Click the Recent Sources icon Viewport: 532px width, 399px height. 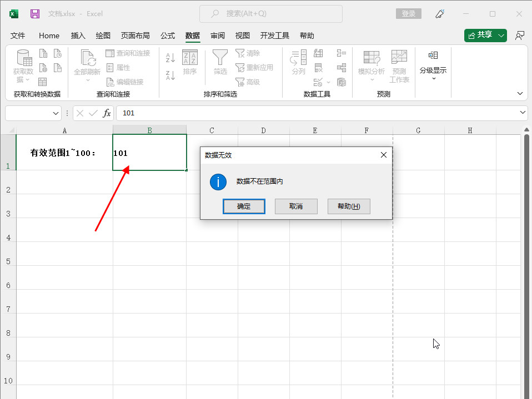(58, 53)
